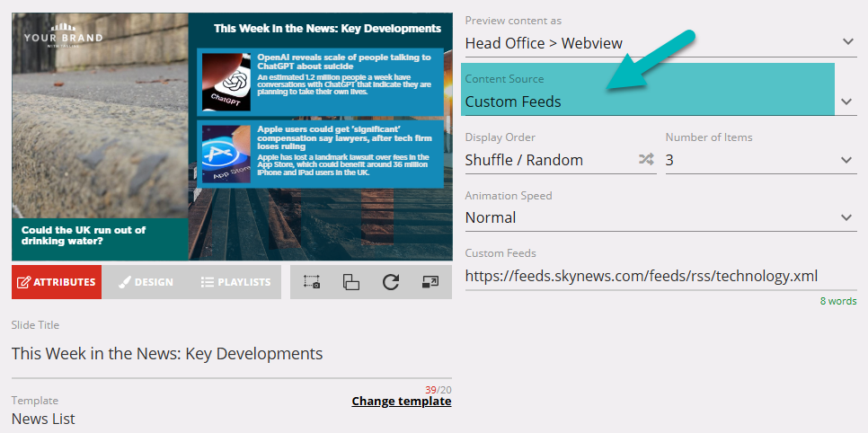The width and height of the screenshot is (868, 433).
Task: Switch to the Design tab
Action: point(146,282)
